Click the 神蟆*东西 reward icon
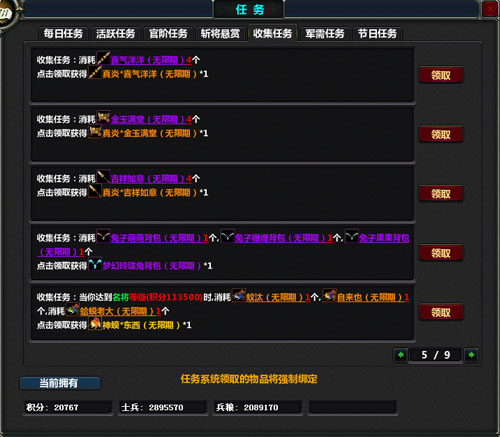Image resolution: width=500 pixels, height=437 pixels. (x=95, y=324)
